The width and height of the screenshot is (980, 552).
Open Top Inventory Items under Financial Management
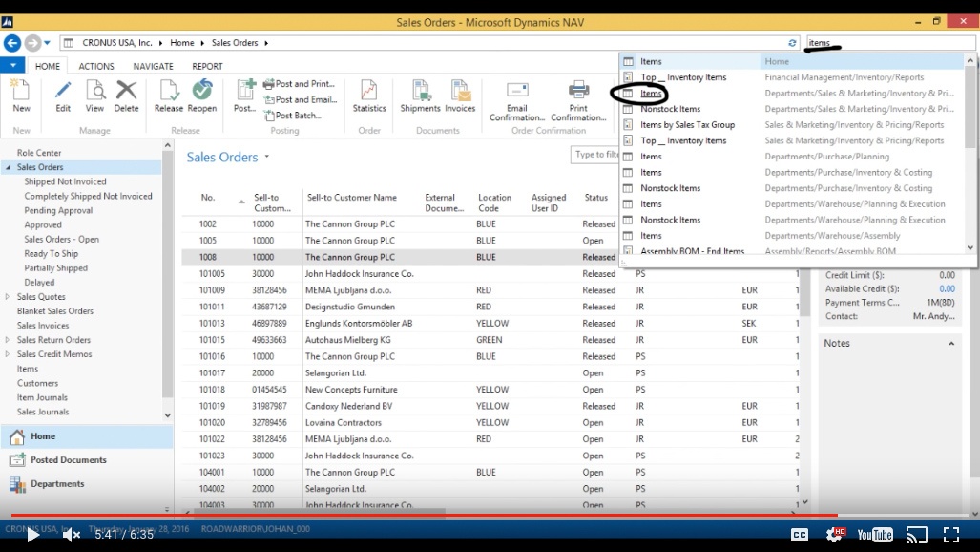coord(792,77)
